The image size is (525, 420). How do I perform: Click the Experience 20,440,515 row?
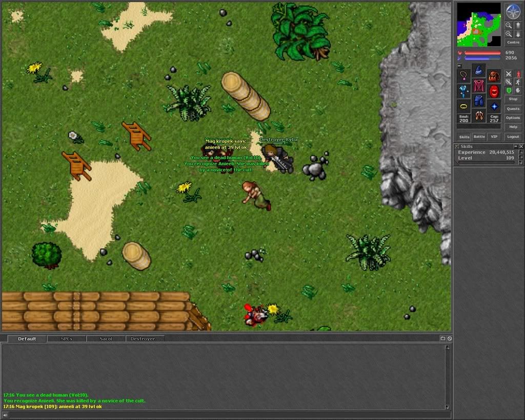(x=486, y=152)
